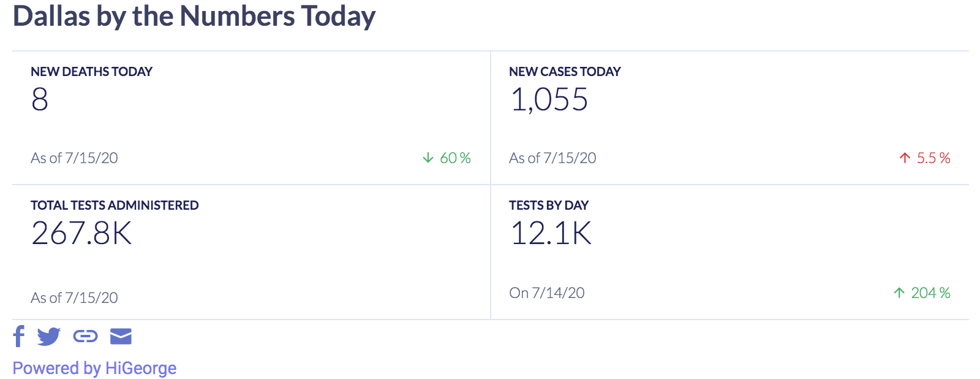
Task: Click the 60 % deaths change indicator
Action: click(455, 158)
